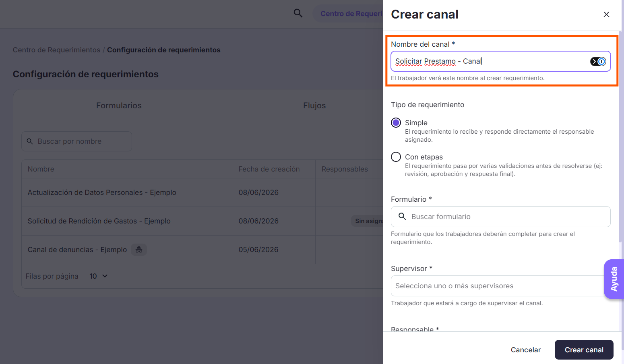Image resolution: width=624 pixels, height=364 pixels.
Task: Click 08/06/2026 in Actualización de Datos Personales row
Action: 258,192
